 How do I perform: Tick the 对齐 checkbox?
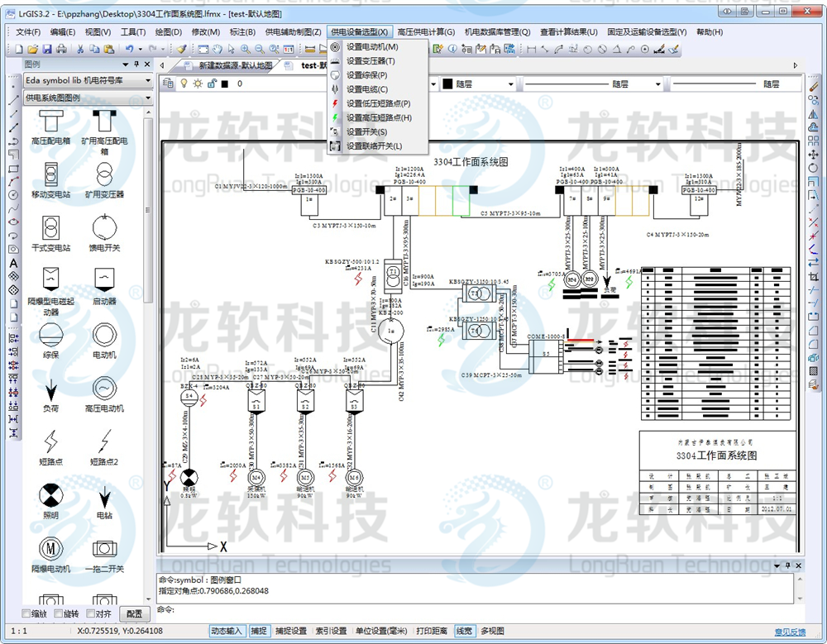[x=90, y=614]
